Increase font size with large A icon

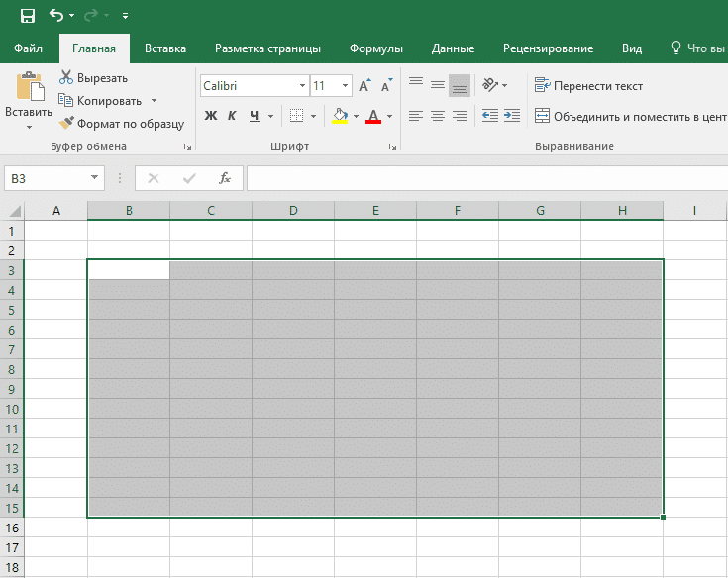[365, 86]
